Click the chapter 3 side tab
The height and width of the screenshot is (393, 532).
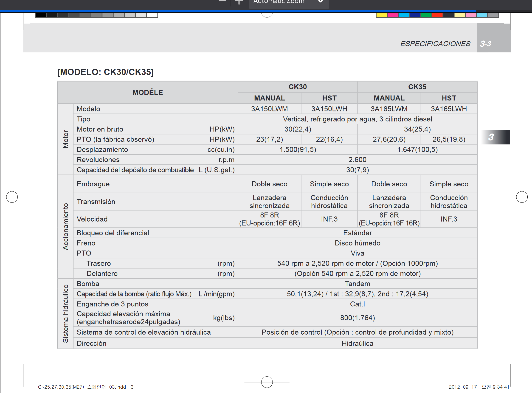click(495, 137)
